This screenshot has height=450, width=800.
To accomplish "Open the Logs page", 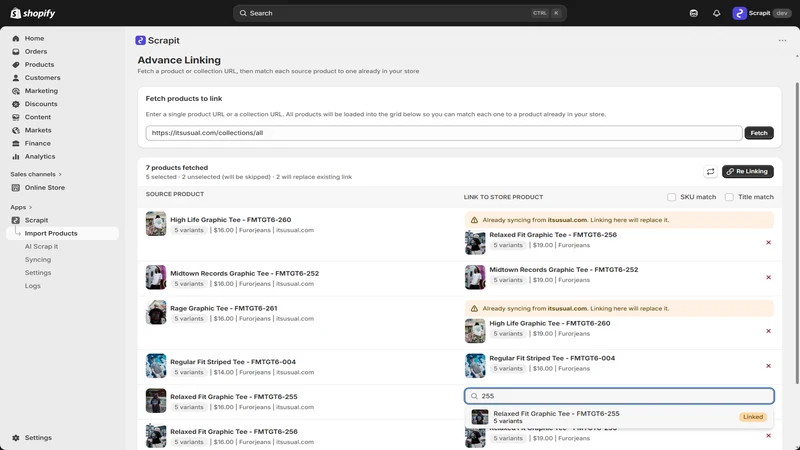I will tap(33, 286).
